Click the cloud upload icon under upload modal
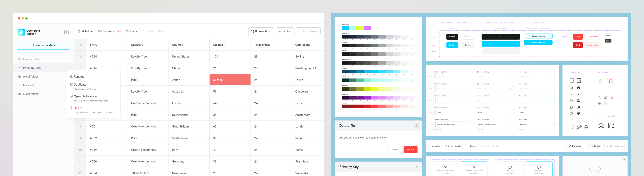This screenshot has width=644, height=176. click(601, 126)
